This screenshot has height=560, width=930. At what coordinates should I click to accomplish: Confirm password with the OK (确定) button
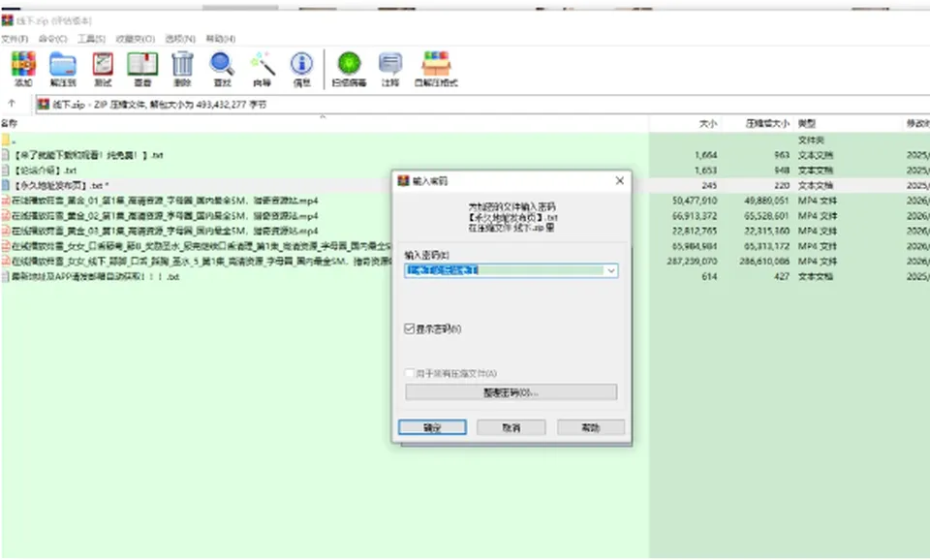432,427
